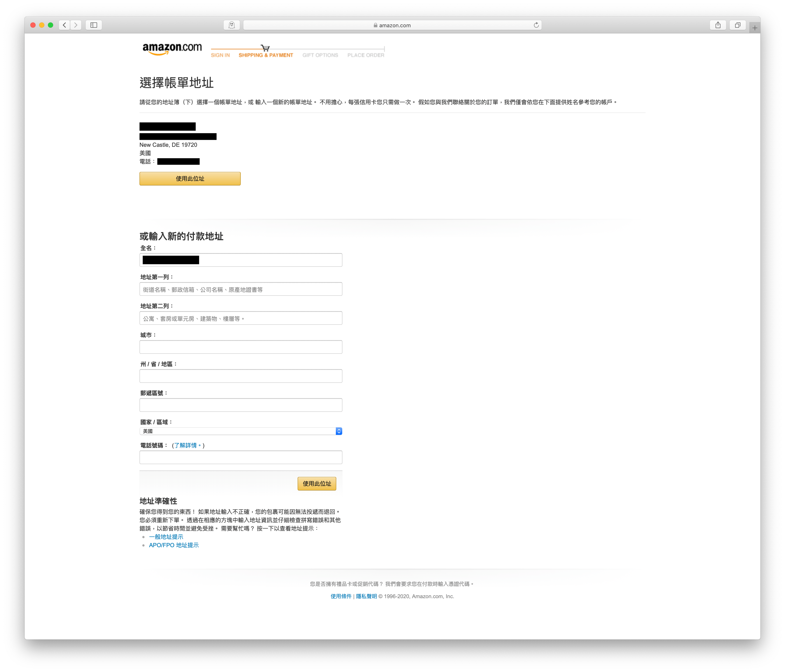Show all tabs overview icon
The height and width of the screenshot is (672, 785).
pos(738,25)
